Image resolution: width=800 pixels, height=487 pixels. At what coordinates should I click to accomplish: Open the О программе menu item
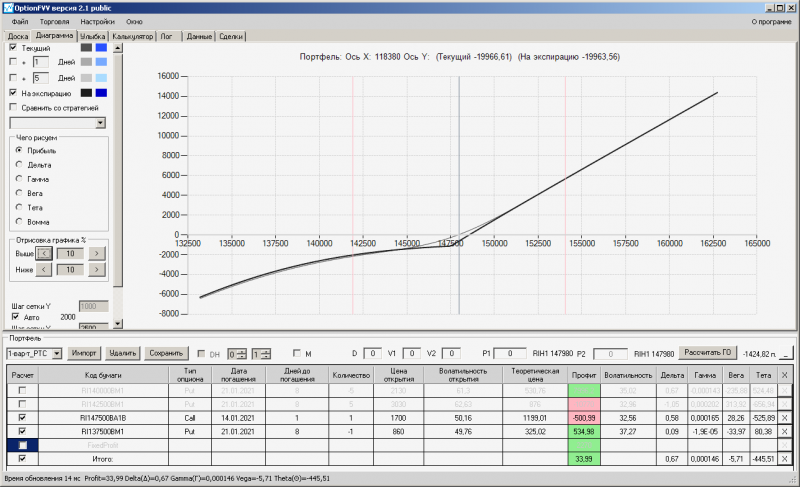771,22
